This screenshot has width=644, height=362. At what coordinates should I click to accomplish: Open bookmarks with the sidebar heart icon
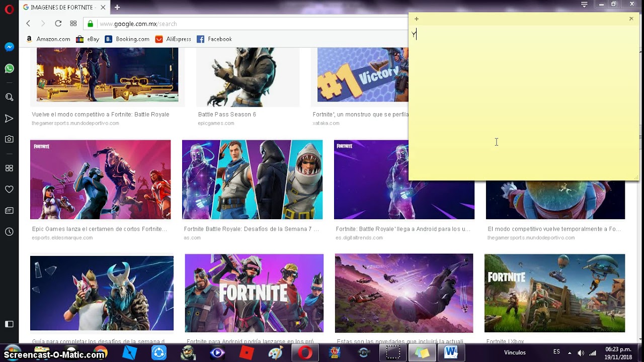(x=9, y=189)
